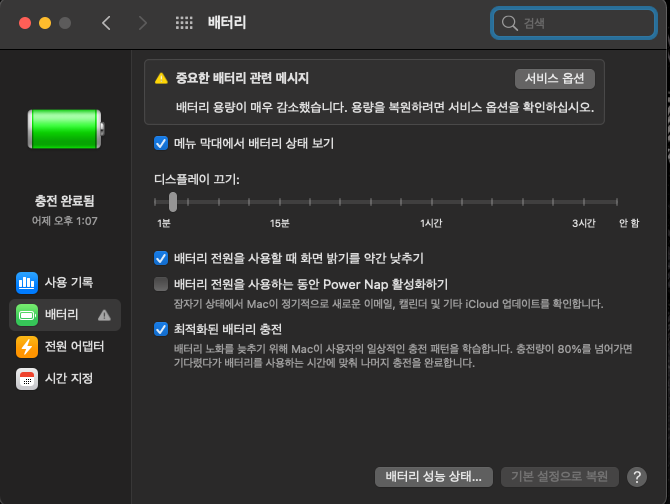Open the 전원 어댑터 sidebar section
Screen dimensions: 670x504
click(65, 346)
